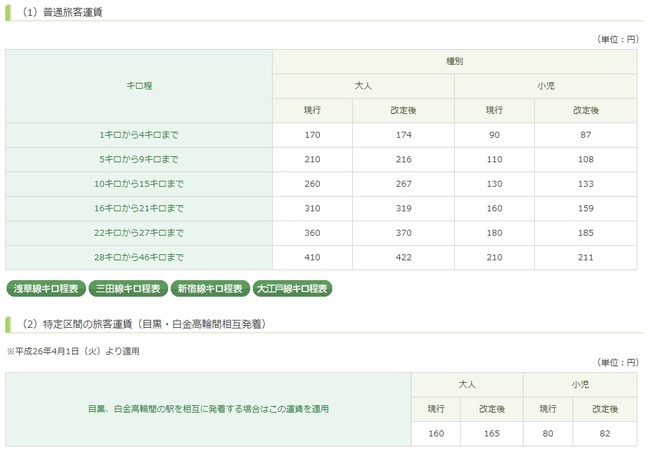This screenshot has width=650, height=451.
Task: Click child fare value 130
Action: 494,184
